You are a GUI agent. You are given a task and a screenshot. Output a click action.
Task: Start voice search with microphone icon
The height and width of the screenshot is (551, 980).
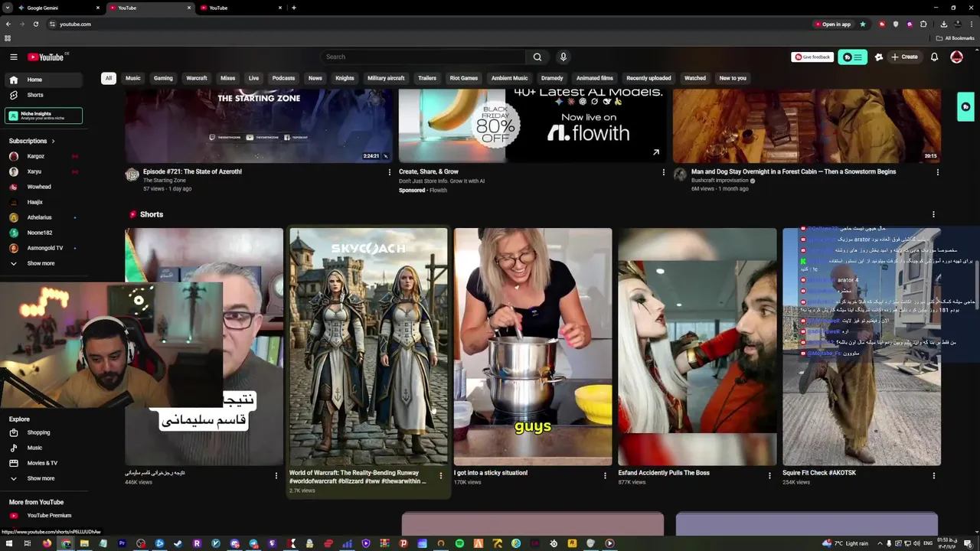pos(563,57)
